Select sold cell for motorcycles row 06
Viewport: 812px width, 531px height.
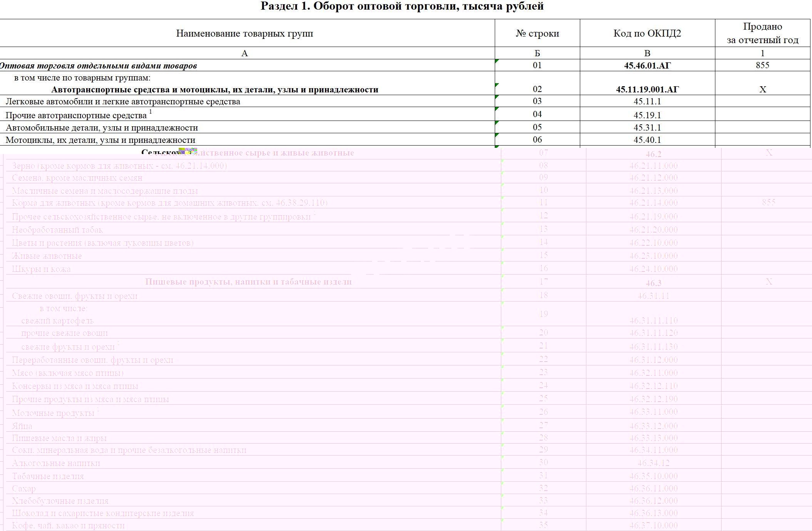pyautogui.click(x=762, y=140)
